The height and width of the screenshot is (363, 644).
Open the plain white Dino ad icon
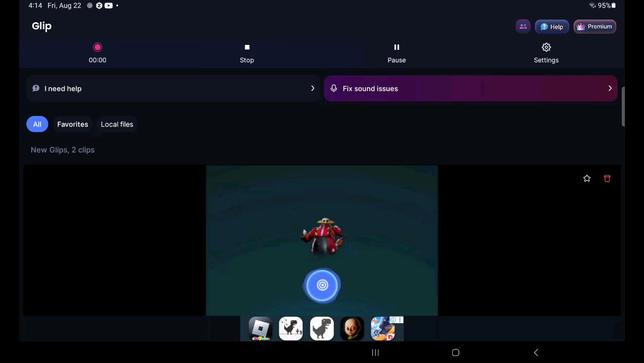pos(322,329)
